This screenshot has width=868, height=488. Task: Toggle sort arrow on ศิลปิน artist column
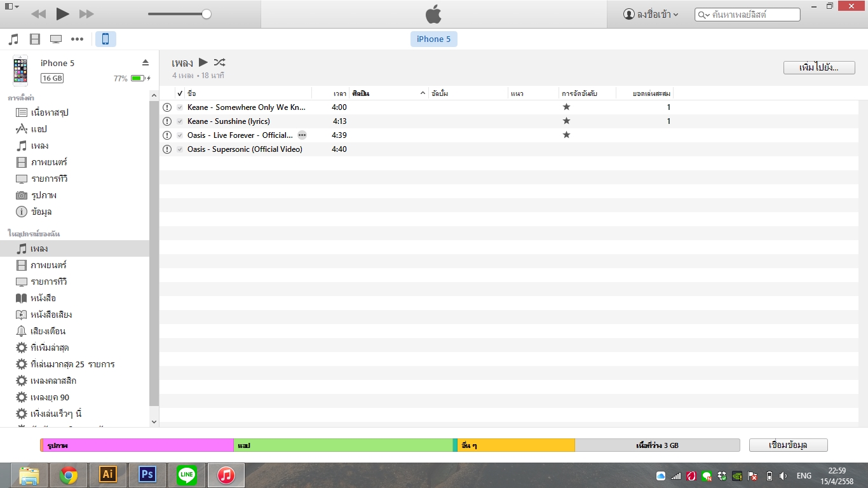point(423,93)
